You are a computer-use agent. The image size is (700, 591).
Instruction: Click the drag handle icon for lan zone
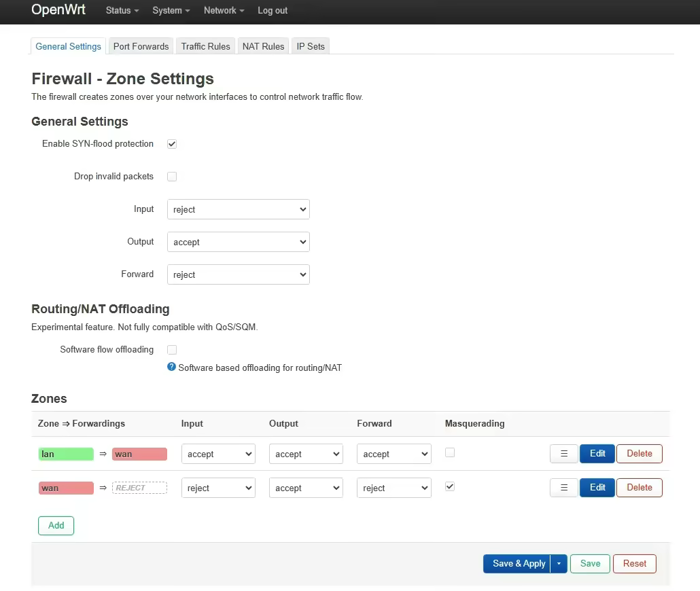pos(563,454)
